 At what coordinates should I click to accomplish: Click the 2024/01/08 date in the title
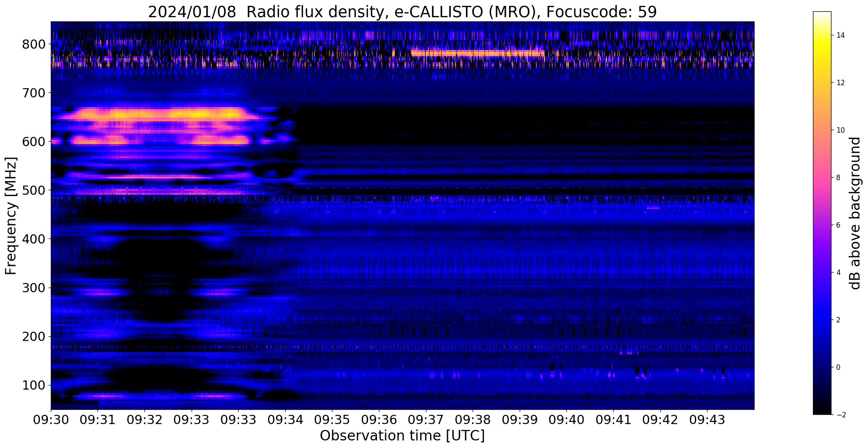[x=192, y=12]
